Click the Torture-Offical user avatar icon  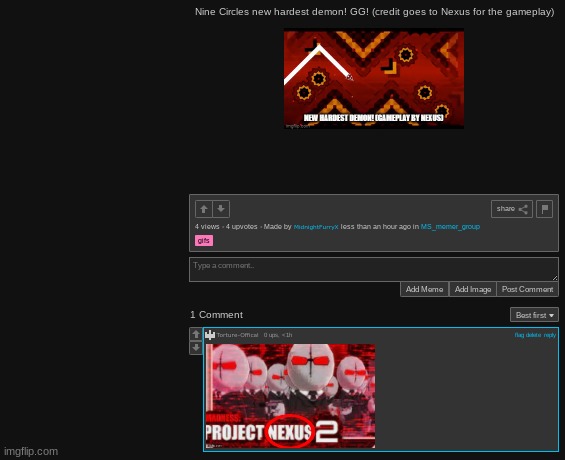click(210, 335)
